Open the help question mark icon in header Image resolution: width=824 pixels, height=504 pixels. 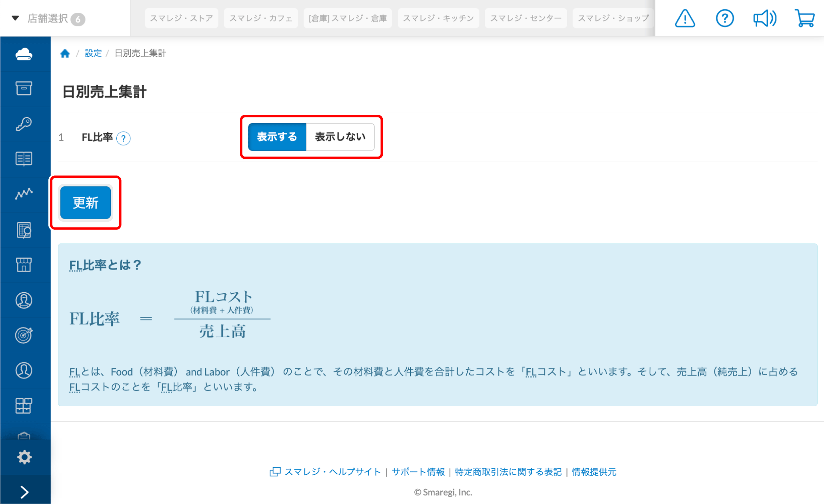point(724,18)
